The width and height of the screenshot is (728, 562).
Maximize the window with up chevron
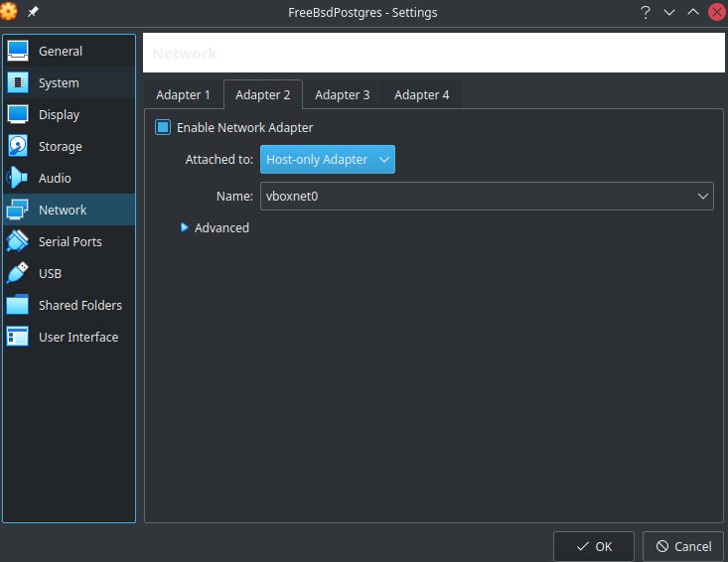693,12
